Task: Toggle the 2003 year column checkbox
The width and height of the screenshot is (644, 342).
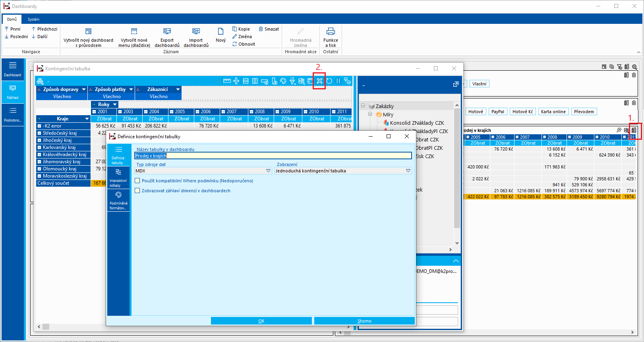Action: [x=120, y=112]
